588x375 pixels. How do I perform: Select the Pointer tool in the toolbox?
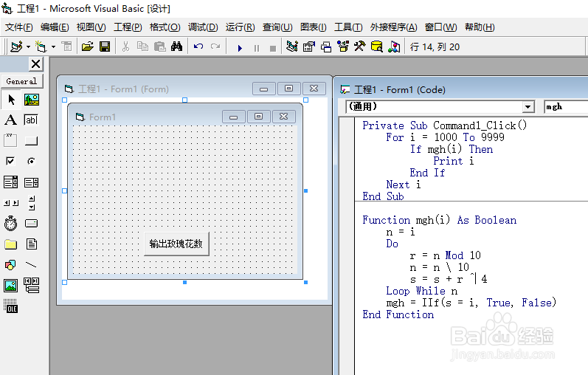[11, 100]
